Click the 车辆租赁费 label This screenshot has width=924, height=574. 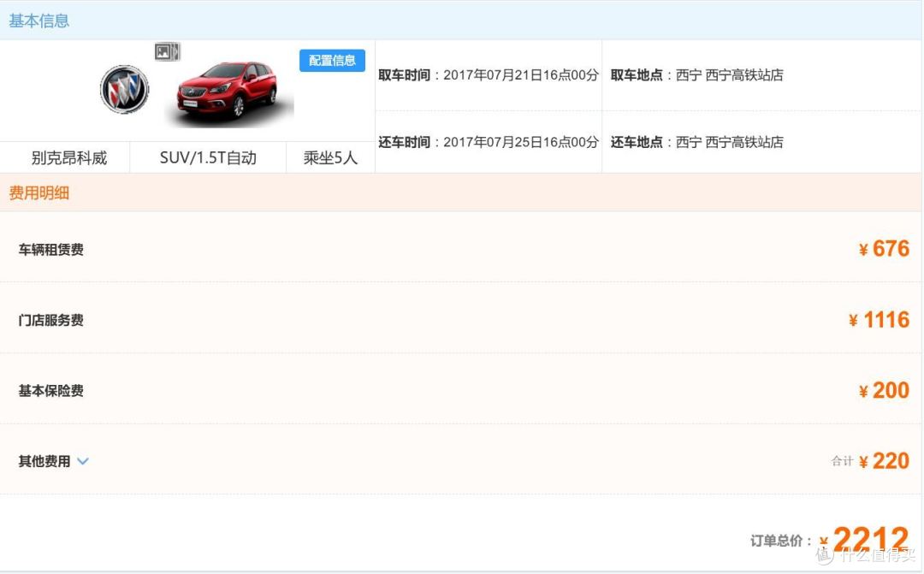(50, 249)
